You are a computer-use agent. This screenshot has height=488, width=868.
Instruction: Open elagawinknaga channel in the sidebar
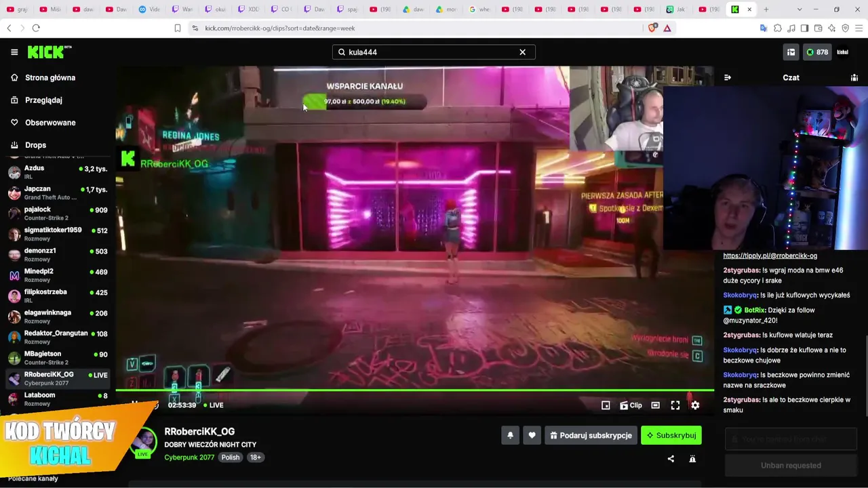[x=58, y=317]
